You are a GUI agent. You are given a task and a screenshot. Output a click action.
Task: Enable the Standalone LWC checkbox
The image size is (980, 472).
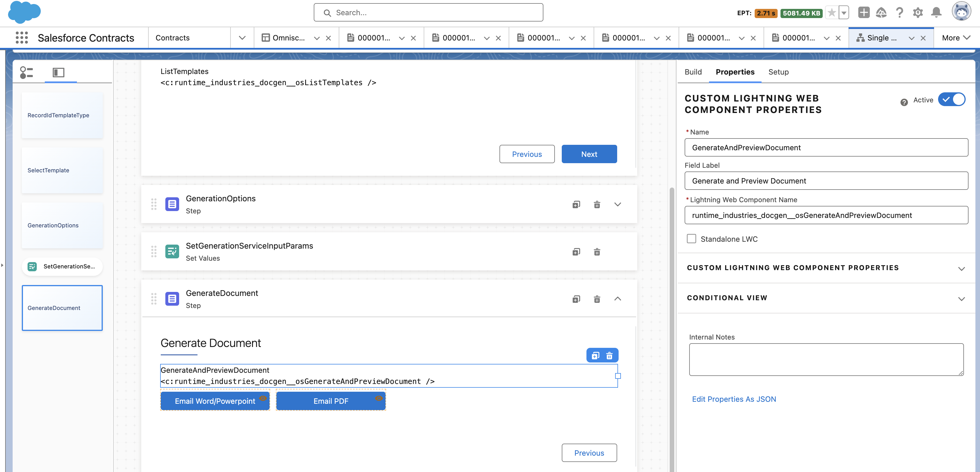pos(691,238)
